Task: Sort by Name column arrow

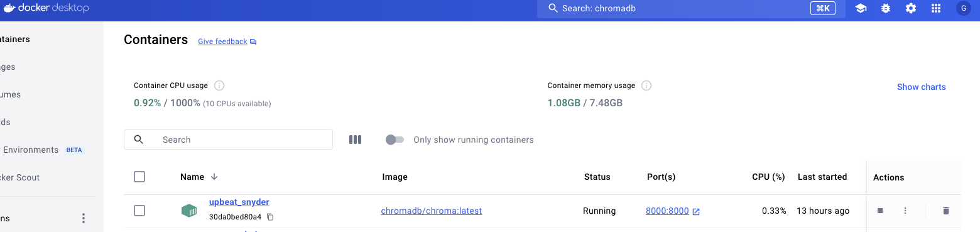Action: (x=214, y=177)
